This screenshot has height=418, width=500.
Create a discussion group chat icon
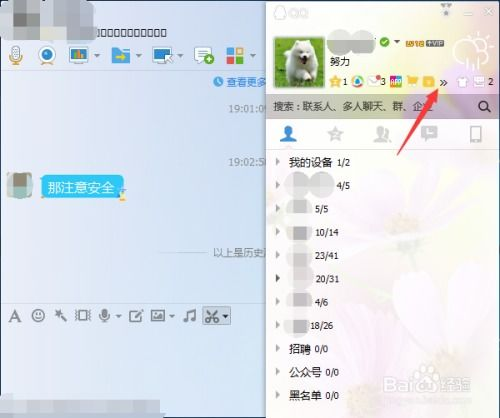(204, 55)
